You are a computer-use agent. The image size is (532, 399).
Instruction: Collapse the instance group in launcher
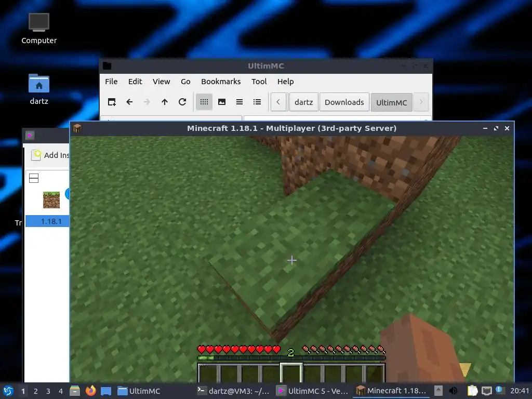(34, 178)
